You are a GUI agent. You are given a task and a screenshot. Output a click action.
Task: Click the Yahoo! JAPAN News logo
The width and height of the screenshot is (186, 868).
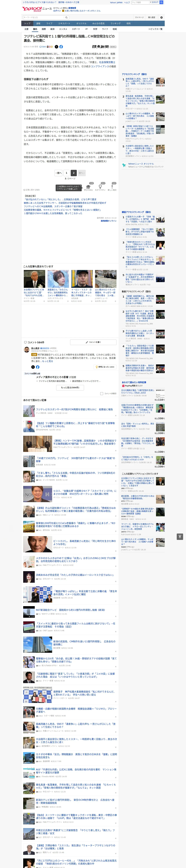pos(37,9)
